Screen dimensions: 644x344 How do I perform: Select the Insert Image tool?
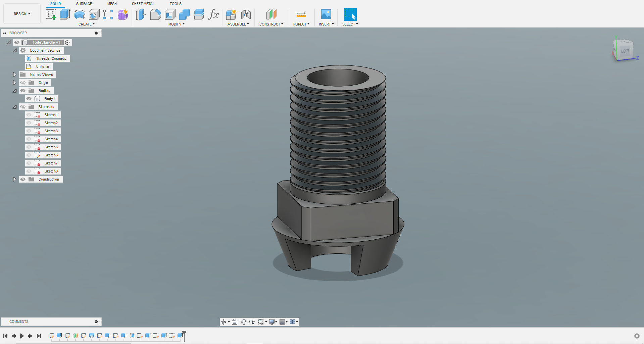coord(326,14)
